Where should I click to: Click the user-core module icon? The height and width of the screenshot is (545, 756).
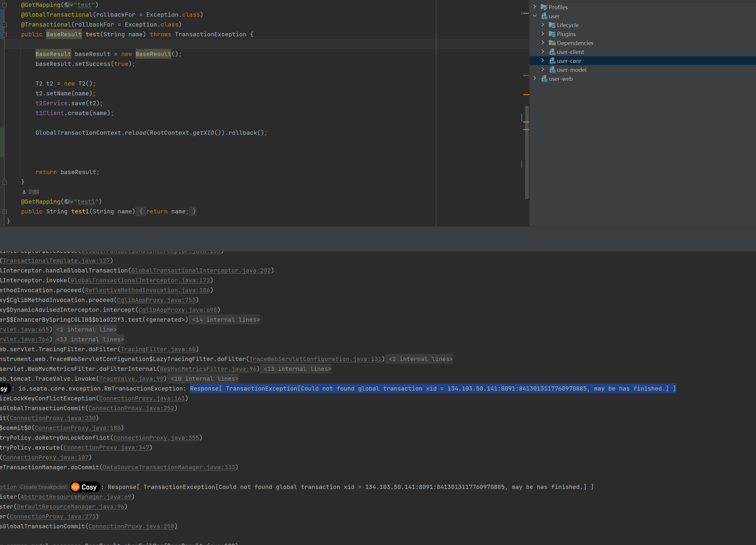coord(552,61)
